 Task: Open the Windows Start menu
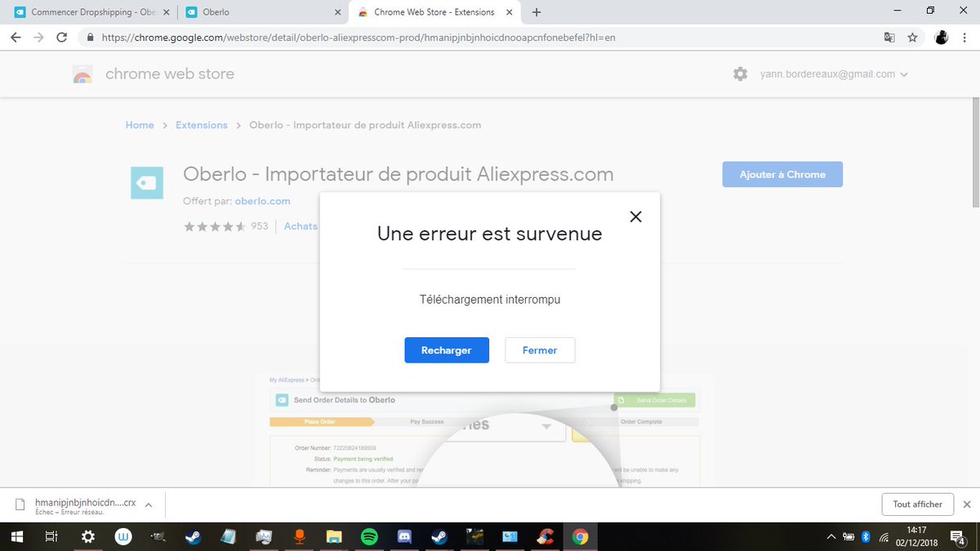pyautogui.click(x=16, y=537)
